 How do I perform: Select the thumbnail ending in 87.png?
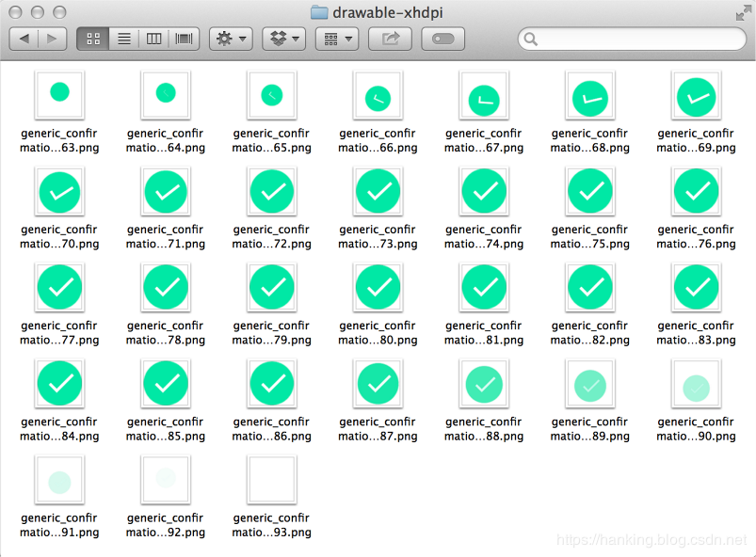tap(378, 384)
